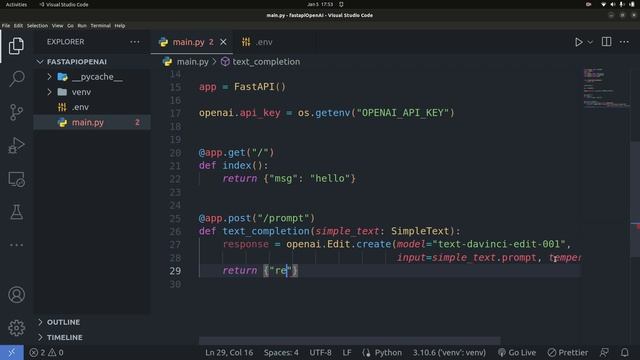Expand the TIMELINE section
640x360 pixels.
(x=64, y=337)
